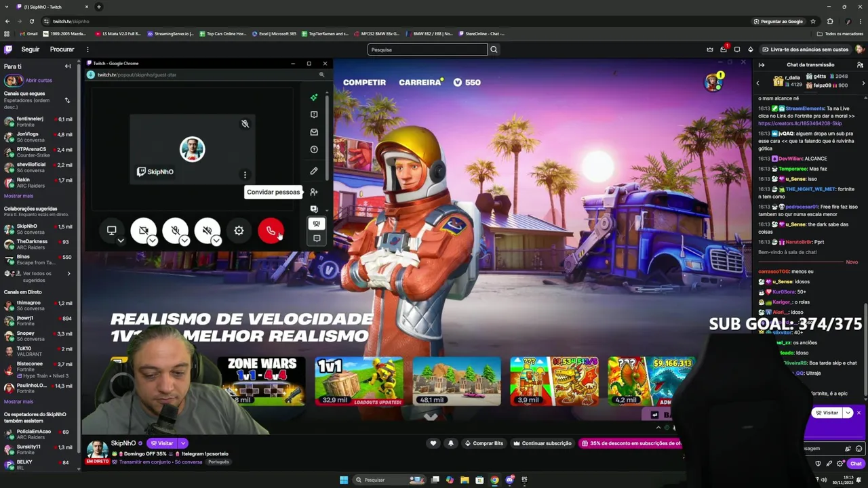Screen dimensions: 868x488
Task: Open sheviiioficial channel in sidebar
Action: click(x=38, y=167)
